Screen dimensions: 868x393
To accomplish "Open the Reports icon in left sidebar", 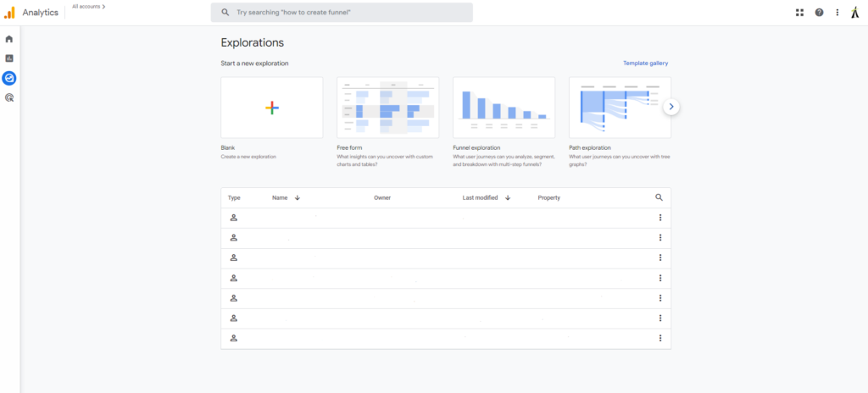I will tap(9, 58).
